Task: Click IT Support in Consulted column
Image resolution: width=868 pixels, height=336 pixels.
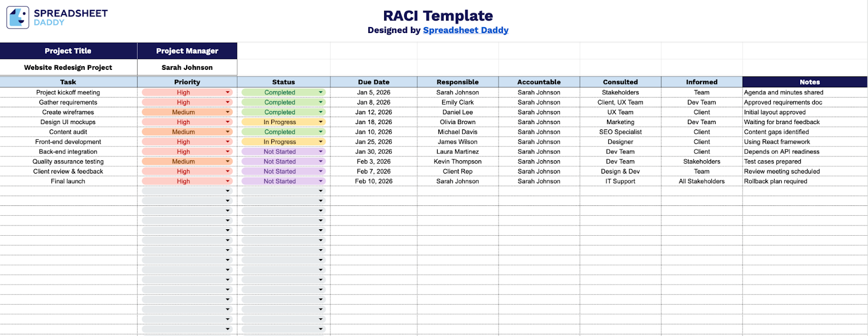Action: (x=621, y=181)
